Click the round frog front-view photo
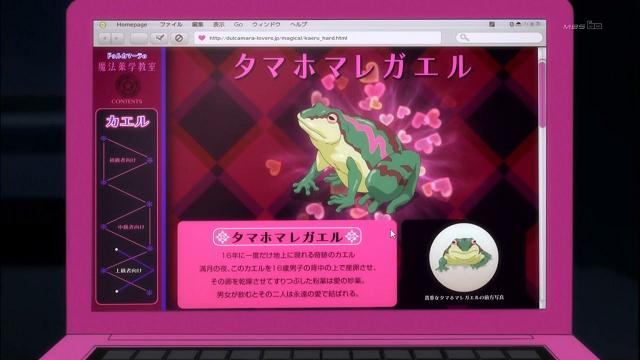 [464, 257]
